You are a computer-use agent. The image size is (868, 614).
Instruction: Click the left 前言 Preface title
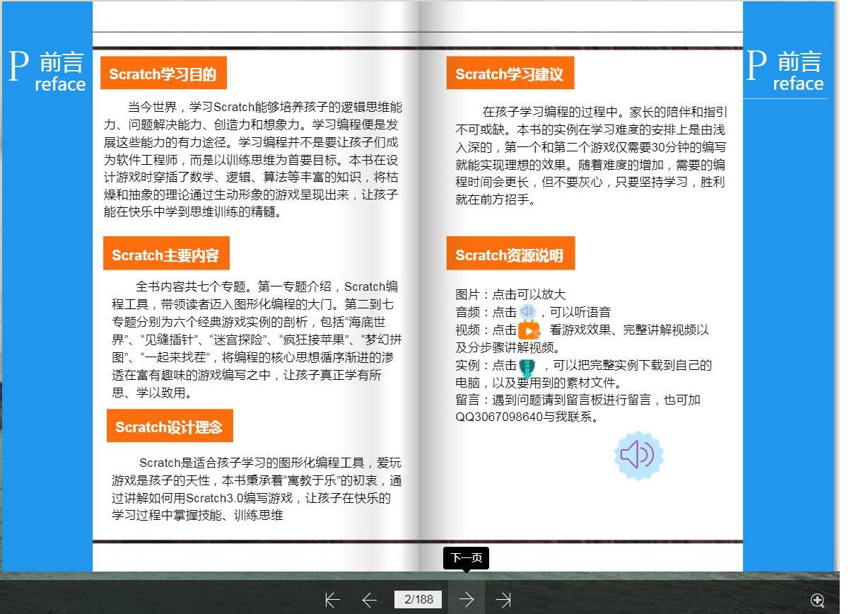point(47,71)
